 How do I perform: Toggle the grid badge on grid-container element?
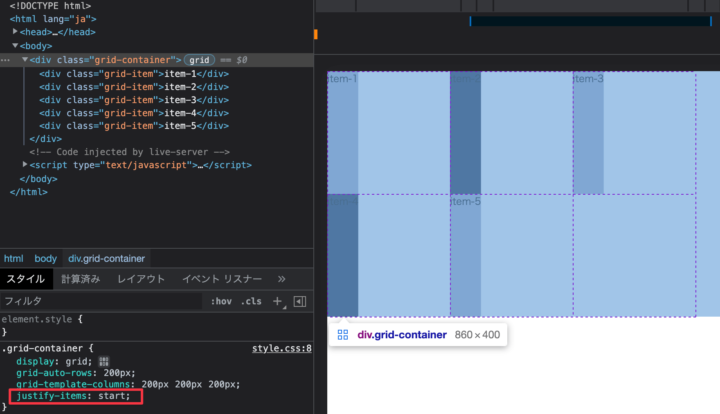199,60
